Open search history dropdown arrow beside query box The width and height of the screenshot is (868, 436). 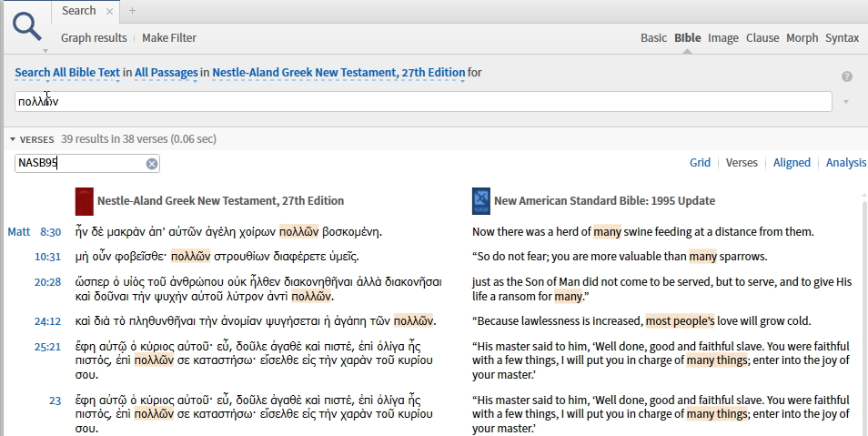pos(846,102)
